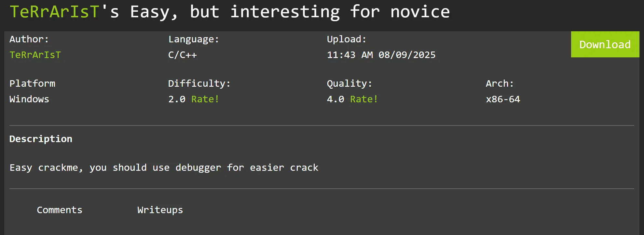
Task: Click the Description heading
Action: (x=41, y=139)
